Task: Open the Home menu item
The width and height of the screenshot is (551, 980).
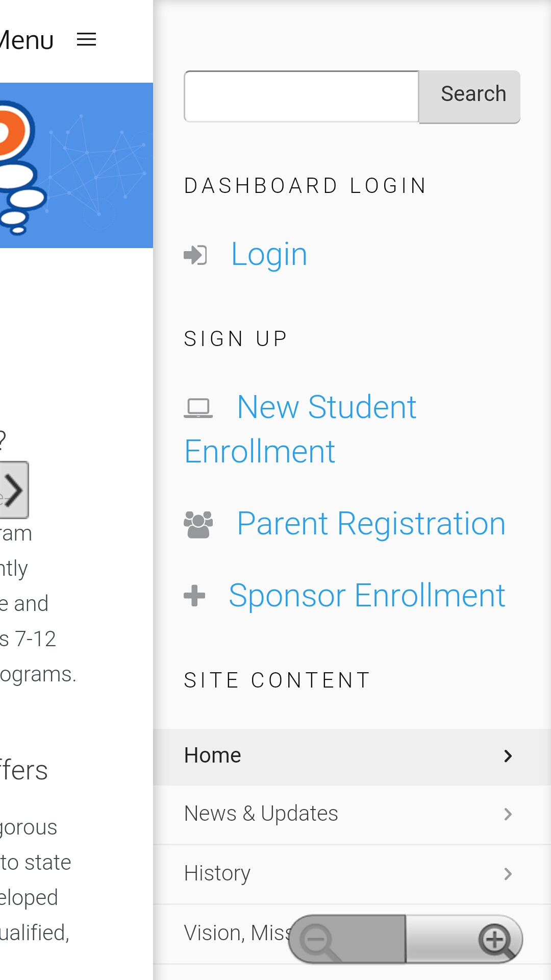Action: click(x=352, y=757)
